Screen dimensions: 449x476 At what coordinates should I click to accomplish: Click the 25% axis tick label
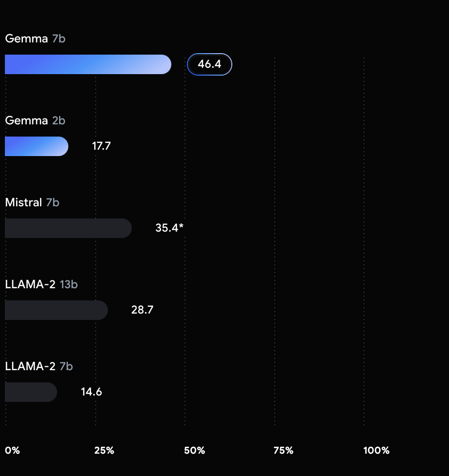click(x=104, y=450)
